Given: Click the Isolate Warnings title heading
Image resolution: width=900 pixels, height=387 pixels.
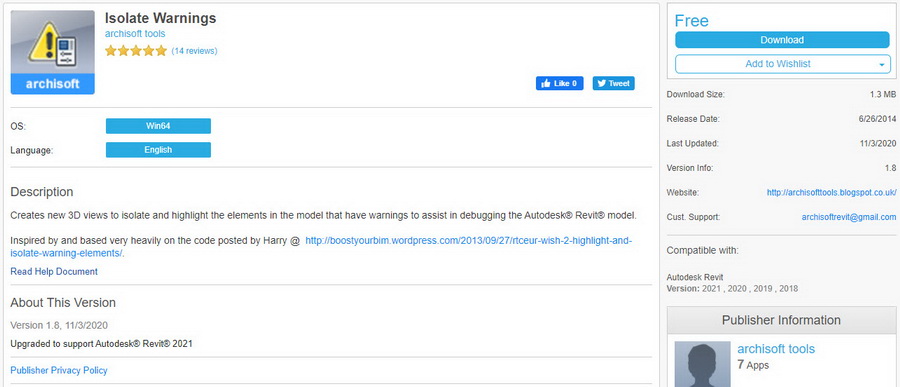Looking at the screenshot, I should (x=161, y=18).
